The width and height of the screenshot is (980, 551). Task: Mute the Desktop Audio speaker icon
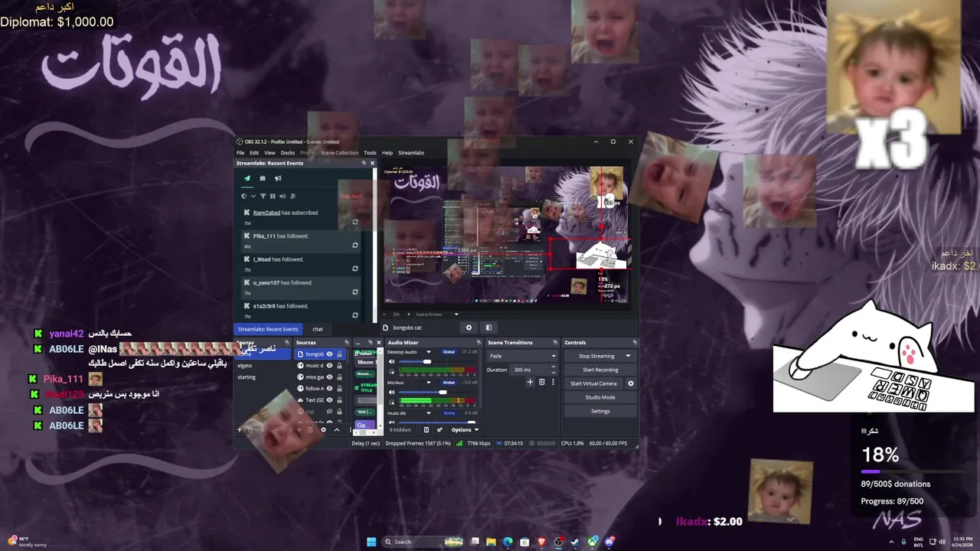click(392, 361)
